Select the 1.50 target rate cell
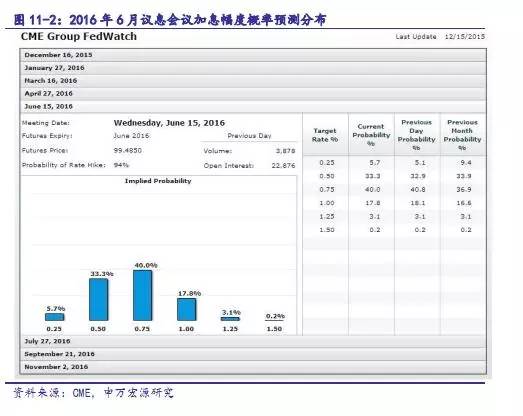 327,230
